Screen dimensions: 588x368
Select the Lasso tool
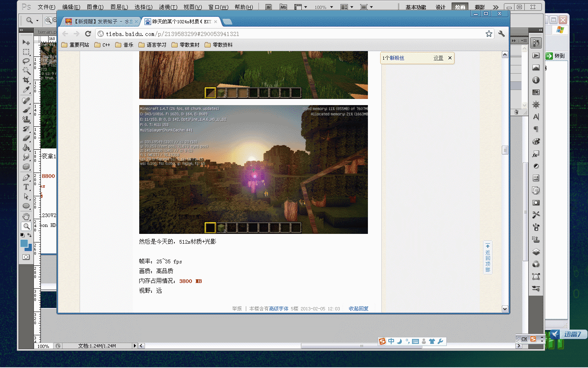[x=26, y=61]
